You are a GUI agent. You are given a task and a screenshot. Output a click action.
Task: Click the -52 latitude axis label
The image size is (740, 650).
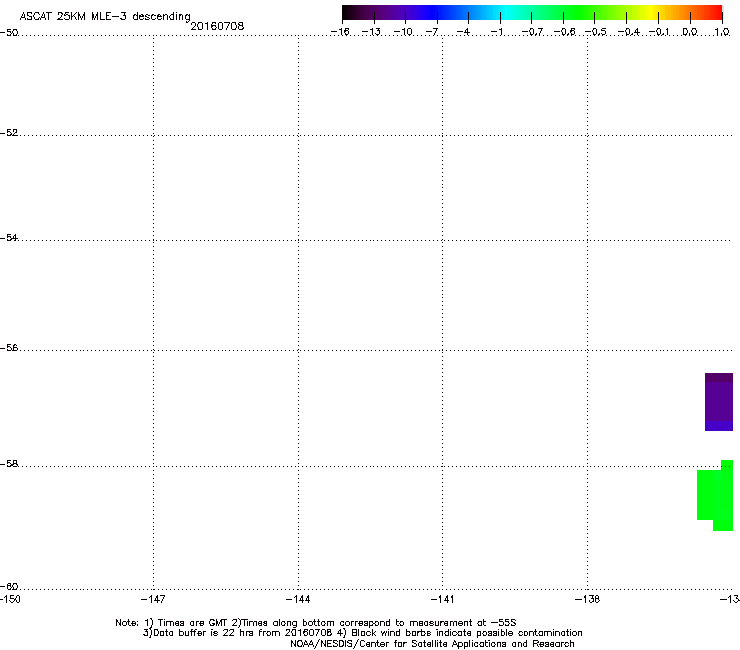(x=9, y=133)
